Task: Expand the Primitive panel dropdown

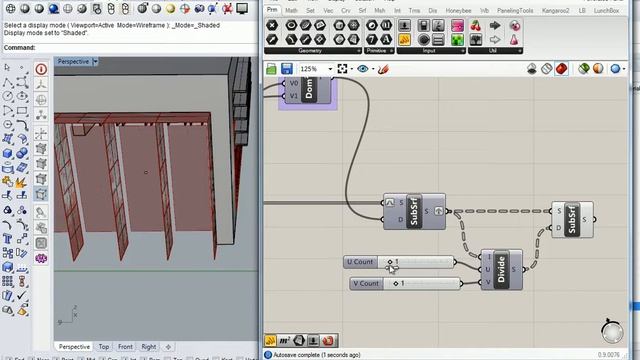Action: point(391,51)
